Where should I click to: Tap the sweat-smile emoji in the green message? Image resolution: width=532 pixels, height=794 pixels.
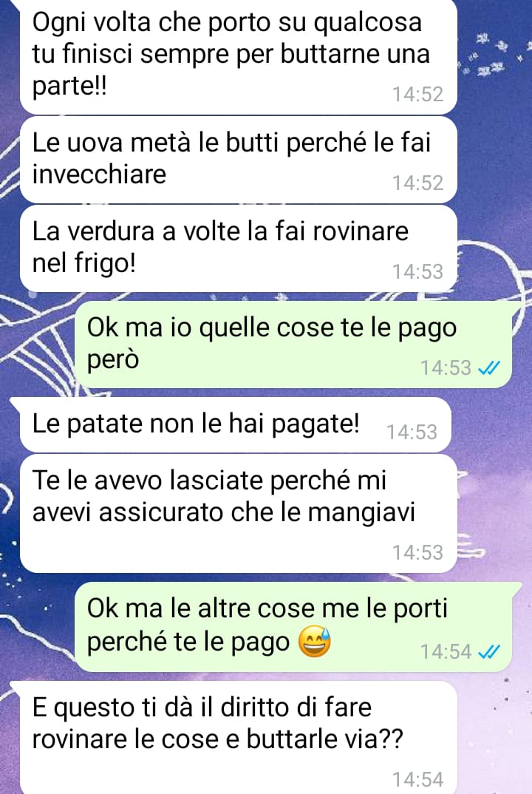click(x=314, y=642)
